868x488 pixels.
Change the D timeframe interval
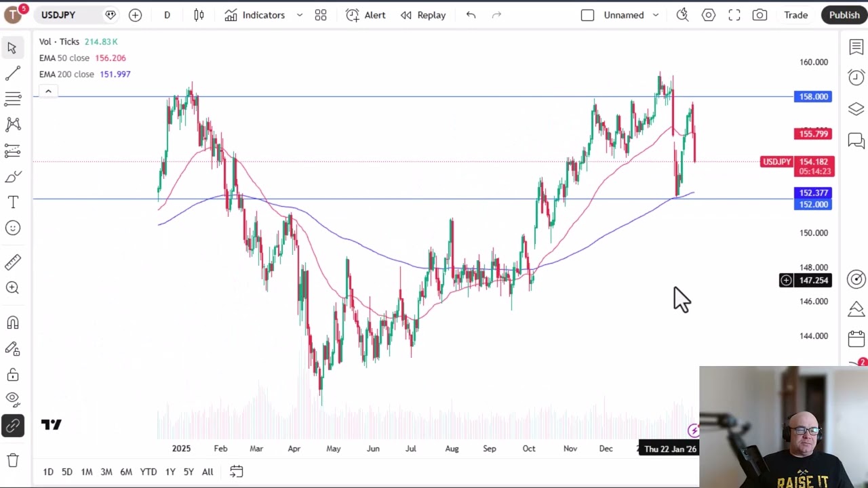(167, 15)
